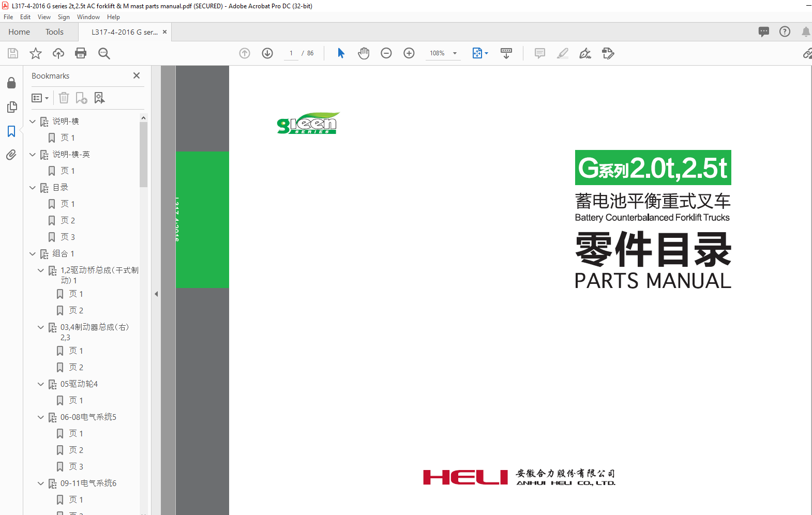Add a sticky note comment
This screenshot has width=812, height=515.
540,53
